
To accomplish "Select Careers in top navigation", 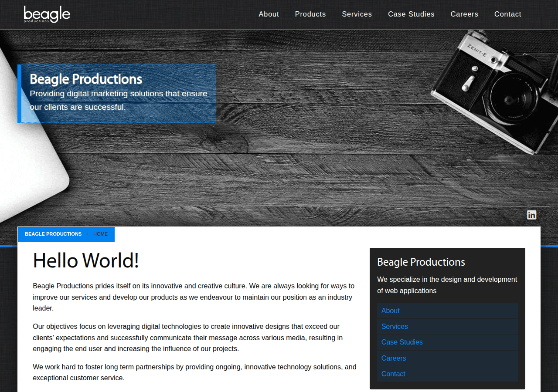I will tap(464, 14).
